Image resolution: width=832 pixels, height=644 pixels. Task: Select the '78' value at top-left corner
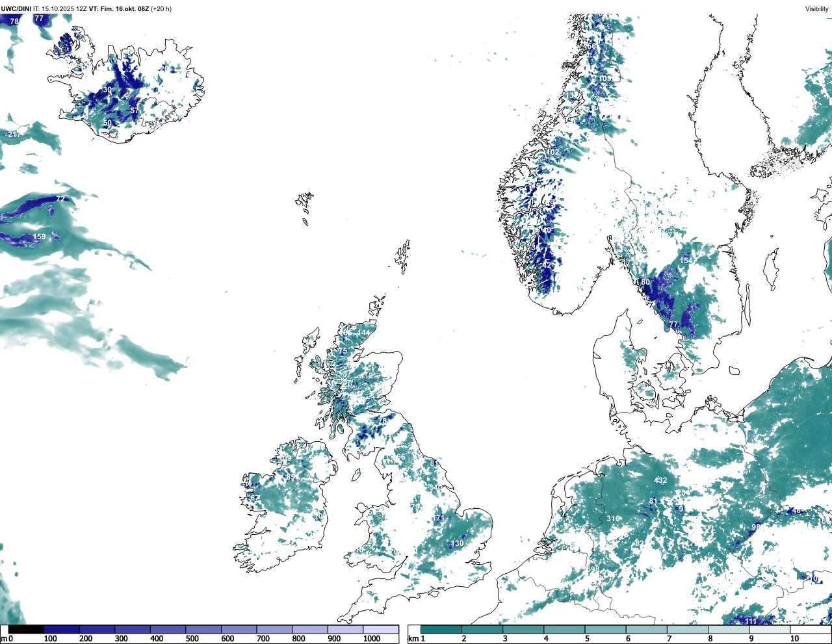tap(14, 21)
